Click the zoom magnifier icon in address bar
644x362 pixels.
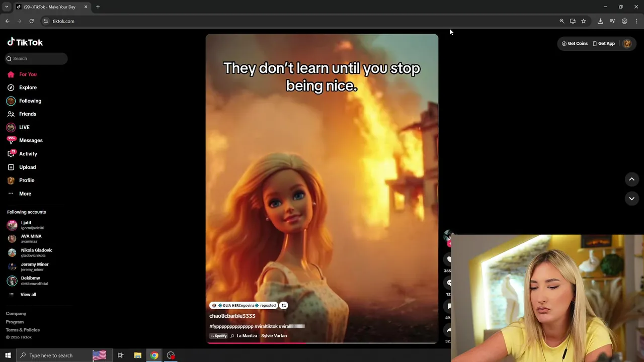562,21
